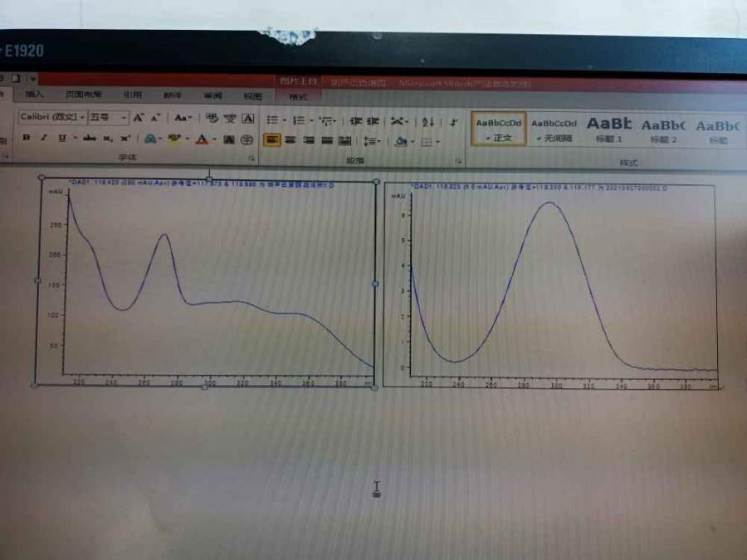Switch to the 邮件 tab
The width and height of the screenshot is (747, 560).
pos(173,95)
